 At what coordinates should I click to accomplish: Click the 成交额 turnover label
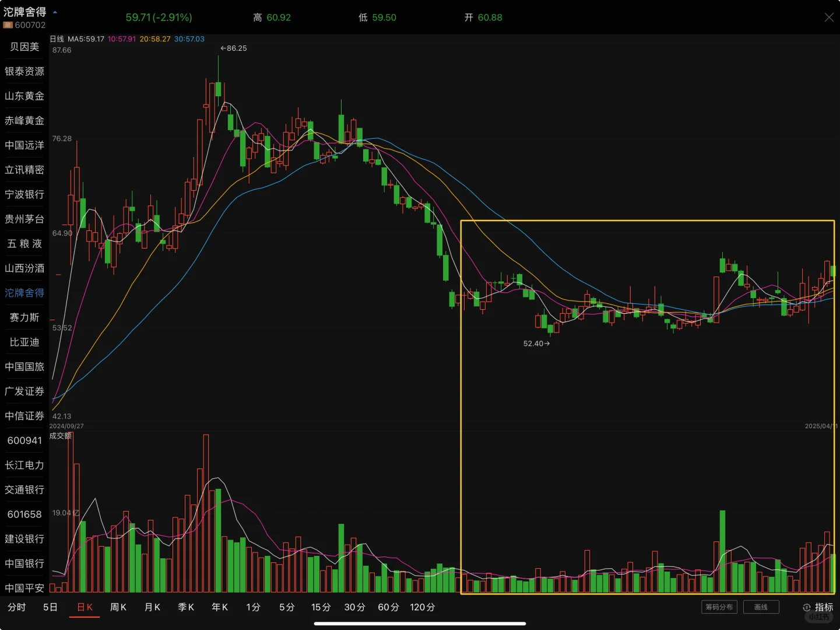coord(60,436)
